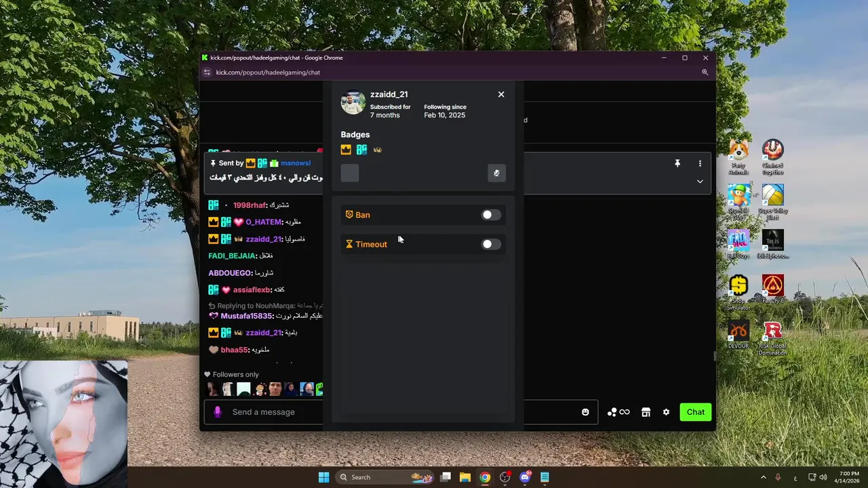
Task: Open the shop storefront icon
Action: (x=646, y=412)
